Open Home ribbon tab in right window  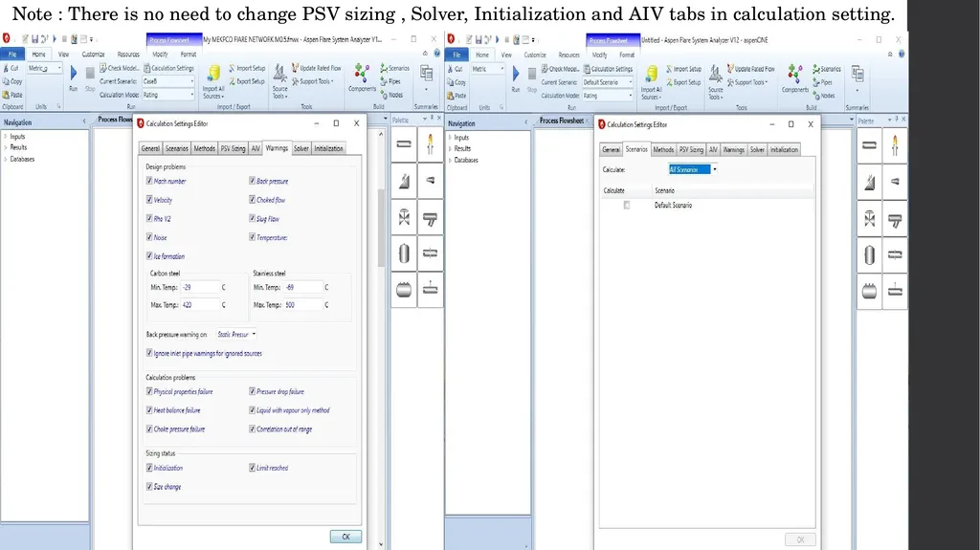coord(482,55)
